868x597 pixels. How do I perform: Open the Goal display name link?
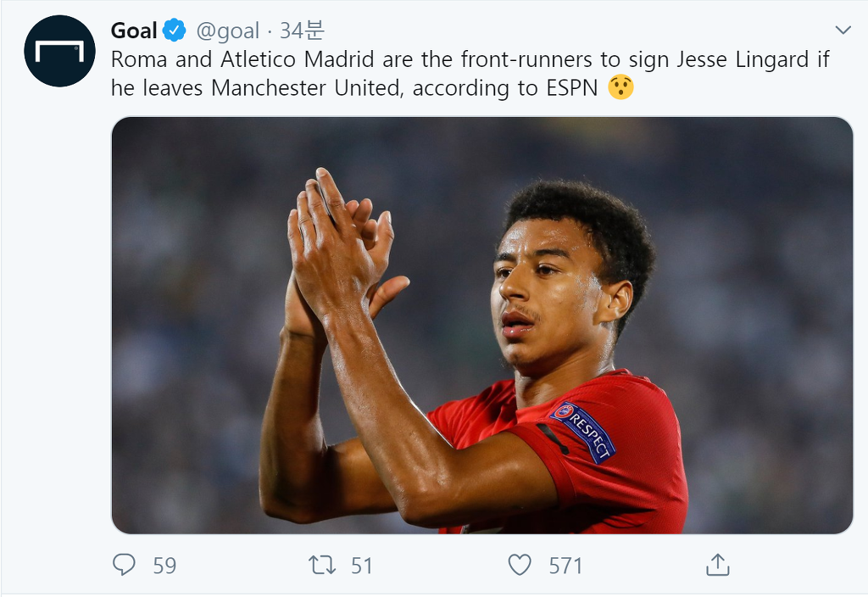(x=134, y=31)
